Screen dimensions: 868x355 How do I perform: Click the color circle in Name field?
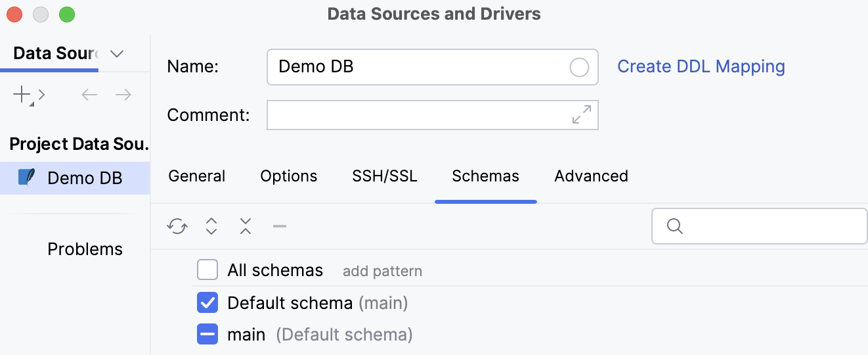[x=579, y=67]
